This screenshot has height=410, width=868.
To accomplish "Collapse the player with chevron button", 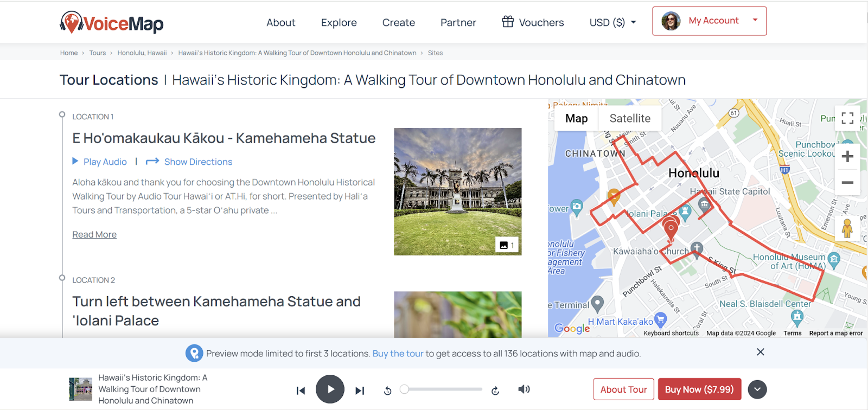I will tap(757, 389).
